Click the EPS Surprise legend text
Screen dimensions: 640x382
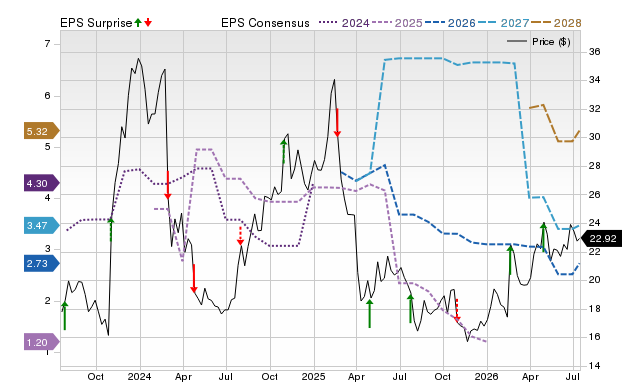[96, 23]
